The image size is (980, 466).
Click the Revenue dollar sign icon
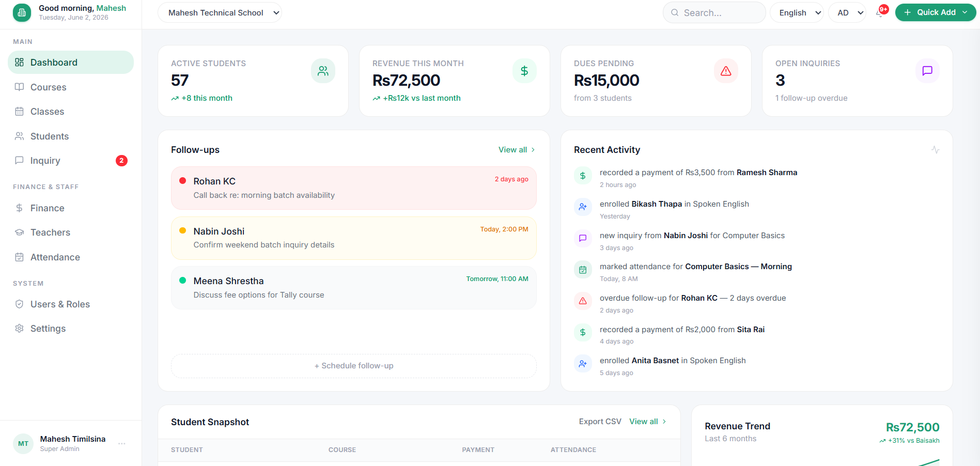click(524, 71)
